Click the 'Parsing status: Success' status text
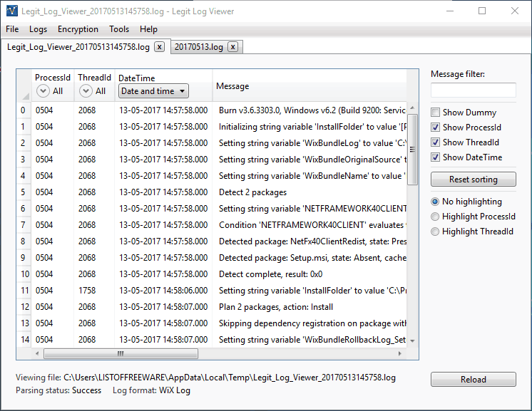 click(58, 390)
